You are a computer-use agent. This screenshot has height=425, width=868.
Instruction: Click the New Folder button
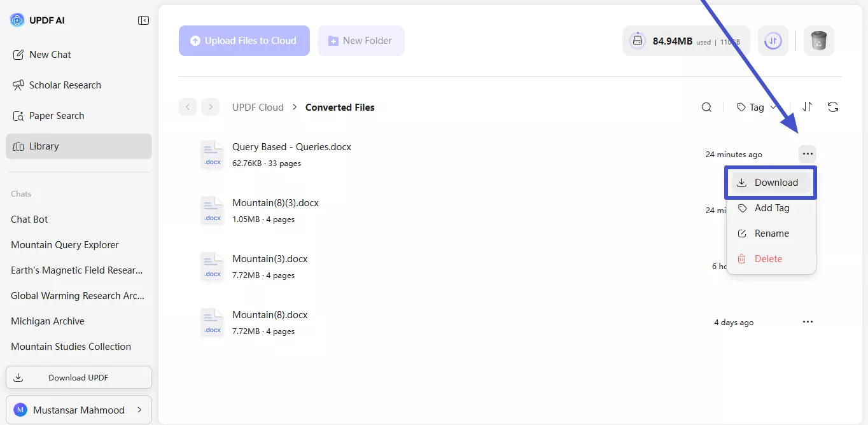[x=361, y=40]
